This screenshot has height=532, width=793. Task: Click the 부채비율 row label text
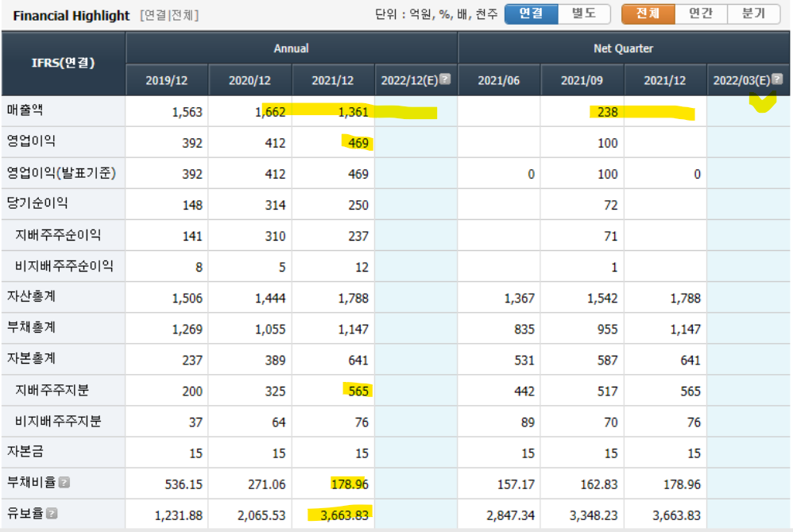31,483
